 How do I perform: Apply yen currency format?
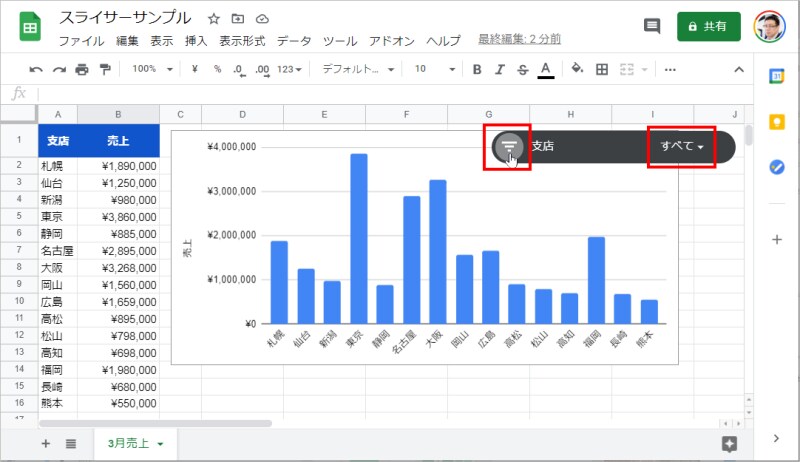194,69
